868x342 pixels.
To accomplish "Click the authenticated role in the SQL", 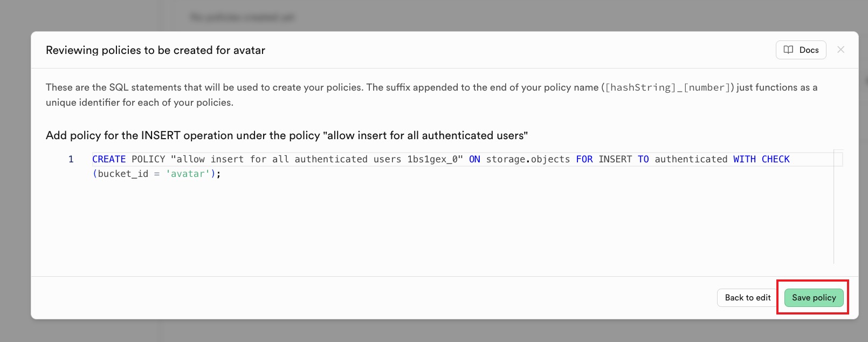I will [691, 159].
